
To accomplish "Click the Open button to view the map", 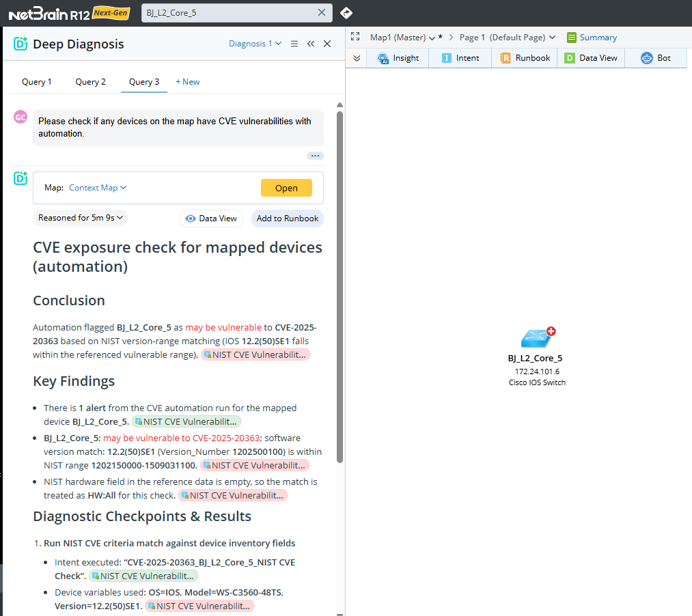I will point(286,187).
